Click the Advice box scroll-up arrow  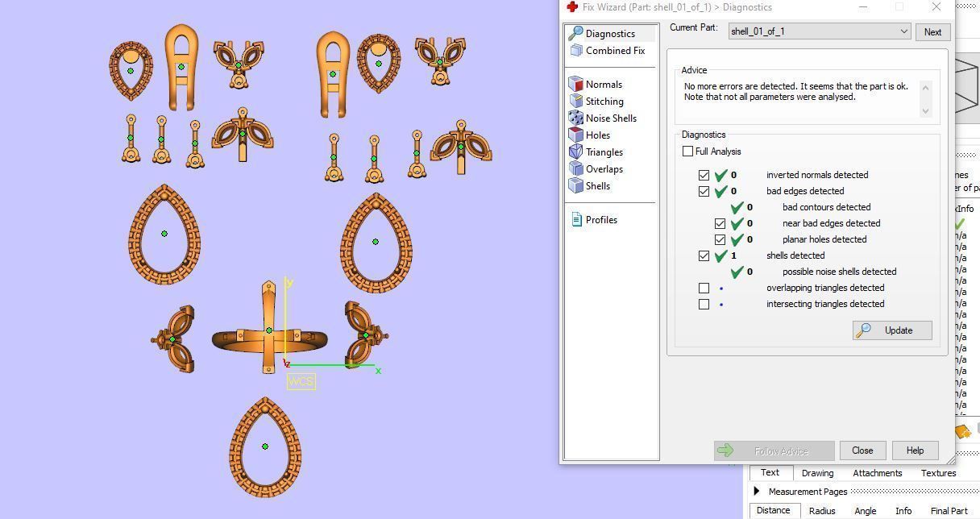[925, 87]
